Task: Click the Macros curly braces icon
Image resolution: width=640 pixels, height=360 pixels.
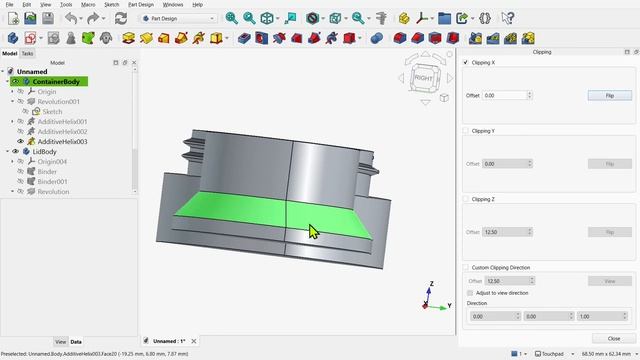Action: pos(484,18)
